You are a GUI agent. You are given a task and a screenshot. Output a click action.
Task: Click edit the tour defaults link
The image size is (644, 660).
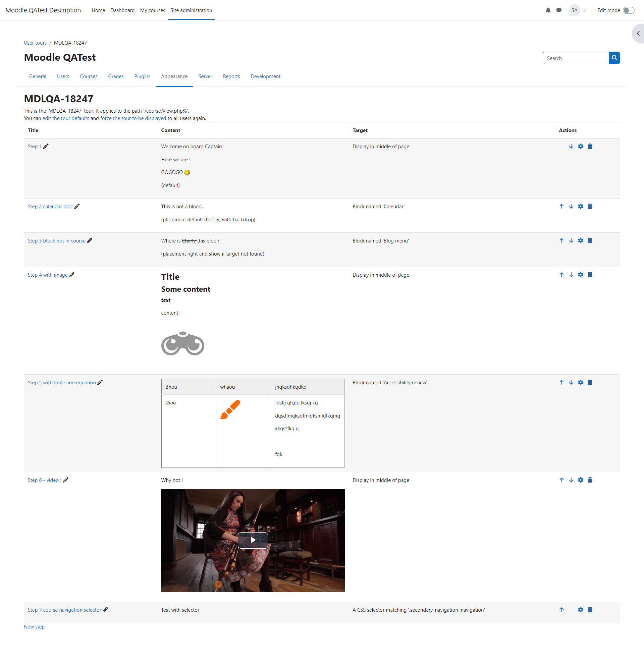click(x=66, y=118)
